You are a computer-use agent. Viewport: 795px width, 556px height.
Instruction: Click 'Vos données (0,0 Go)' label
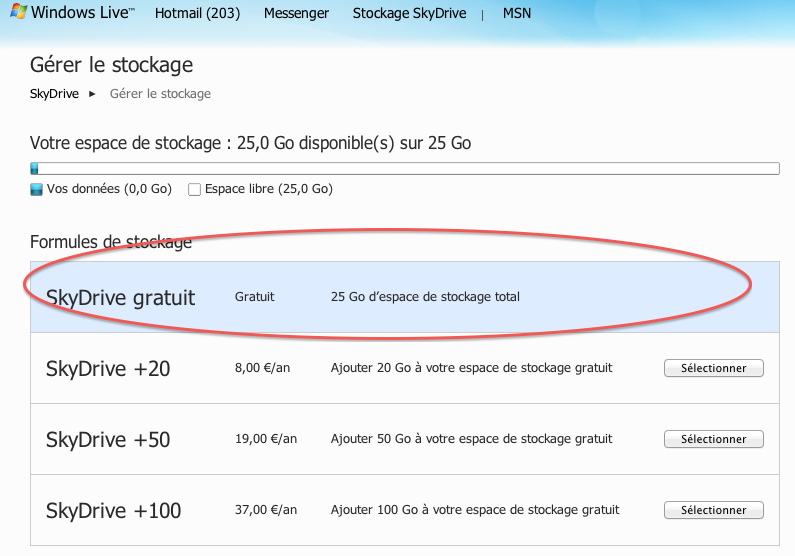pyautogui.click(x=109, y=189)
